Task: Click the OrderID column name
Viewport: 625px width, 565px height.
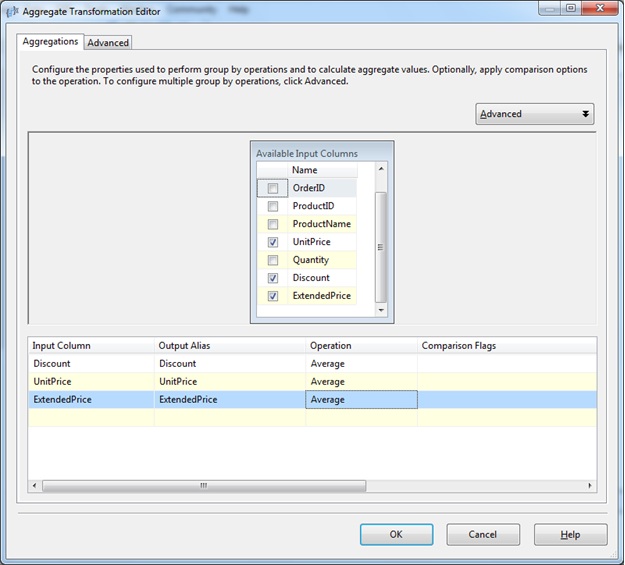Action: [x=309, y=188]
